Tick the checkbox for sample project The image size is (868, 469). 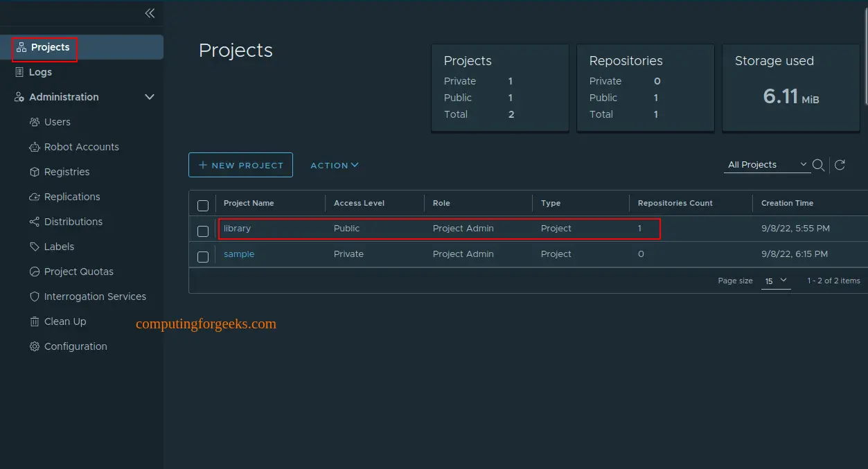pos(203,257)
